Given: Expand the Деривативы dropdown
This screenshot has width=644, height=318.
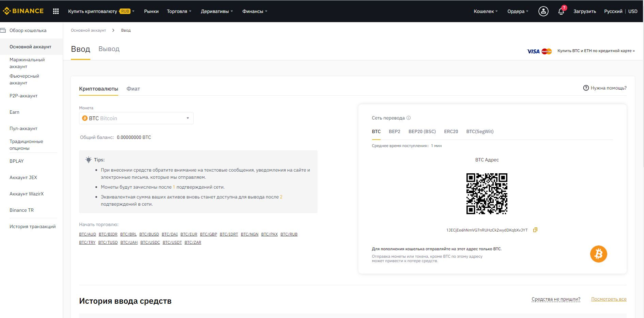Looking at the screenshot, I should coord(217,11).
